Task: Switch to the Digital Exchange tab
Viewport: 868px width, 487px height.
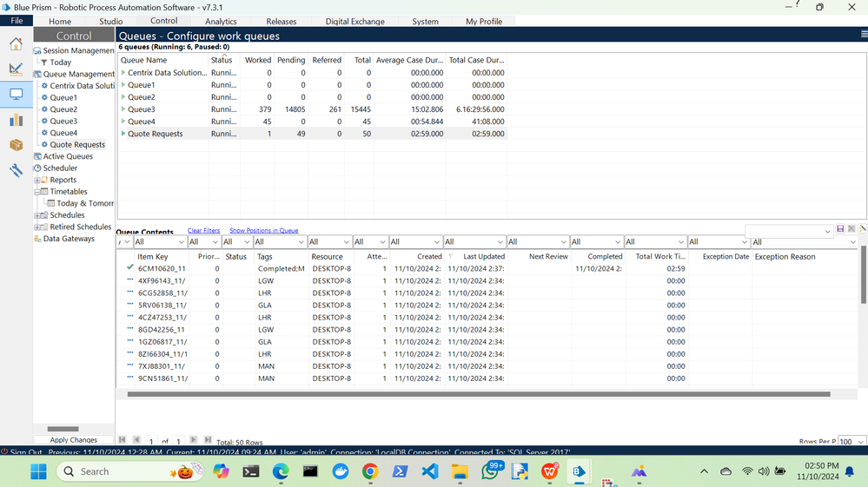Action: (355, 21)
